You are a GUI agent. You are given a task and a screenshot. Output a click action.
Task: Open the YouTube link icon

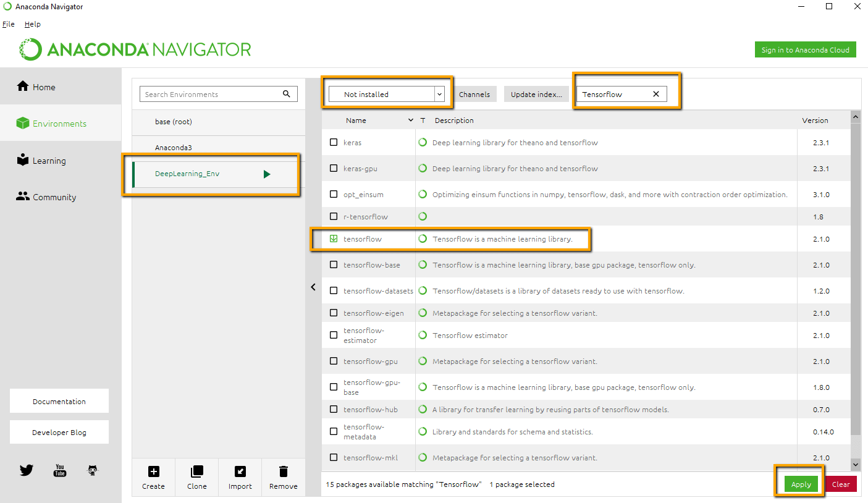(60, 470)
